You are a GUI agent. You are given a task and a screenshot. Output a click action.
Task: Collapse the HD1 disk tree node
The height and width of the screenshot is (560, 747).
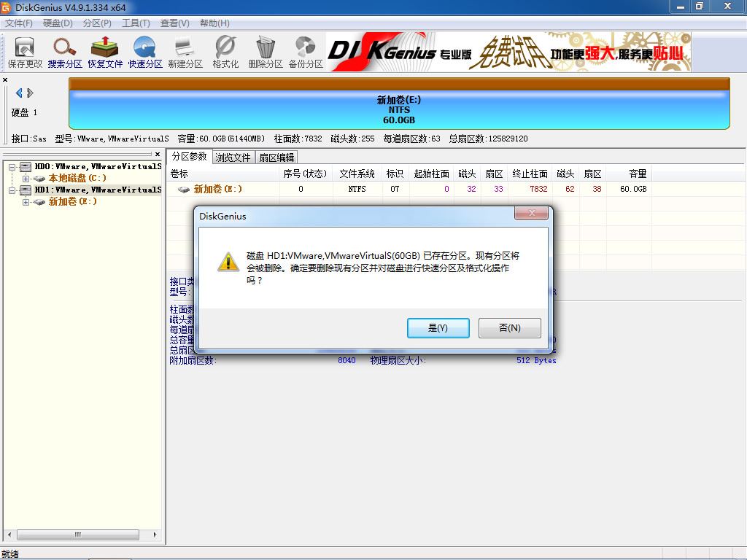(12, 190)
